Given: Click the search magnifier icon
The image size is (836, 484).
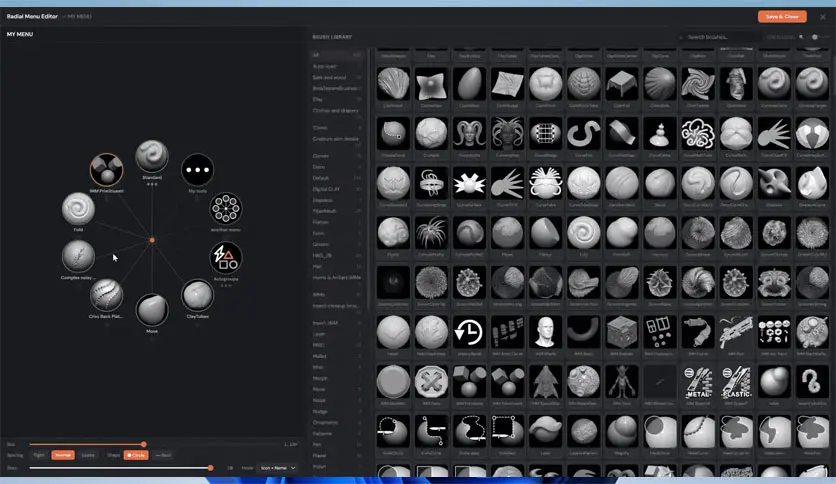Looking at the screenshot, I should point(801,37).
